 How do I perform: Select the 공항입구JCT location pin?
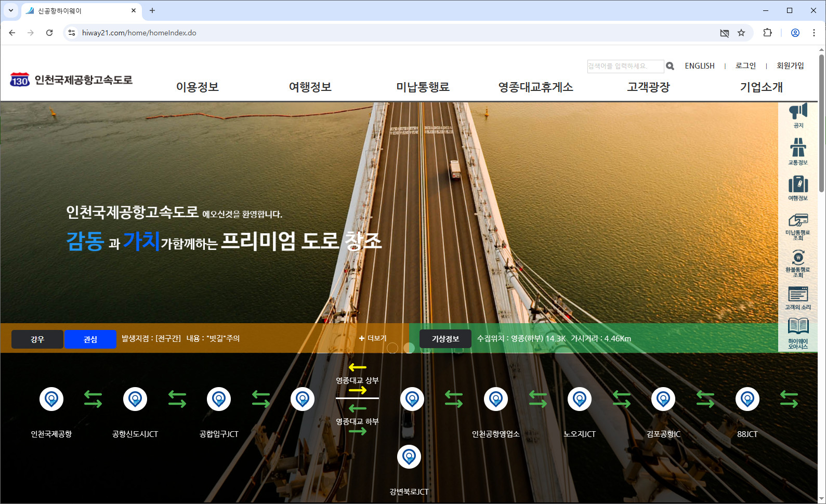coord(219,399)
